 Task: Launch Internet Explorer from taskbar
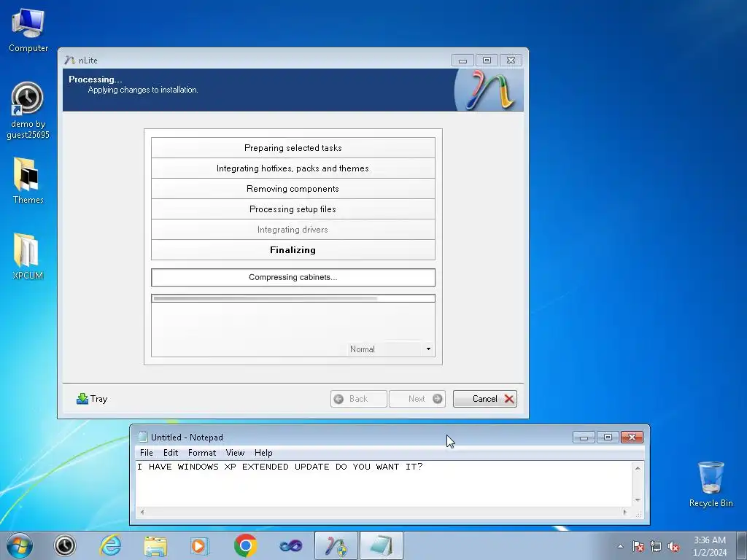[x=110, y=545]
